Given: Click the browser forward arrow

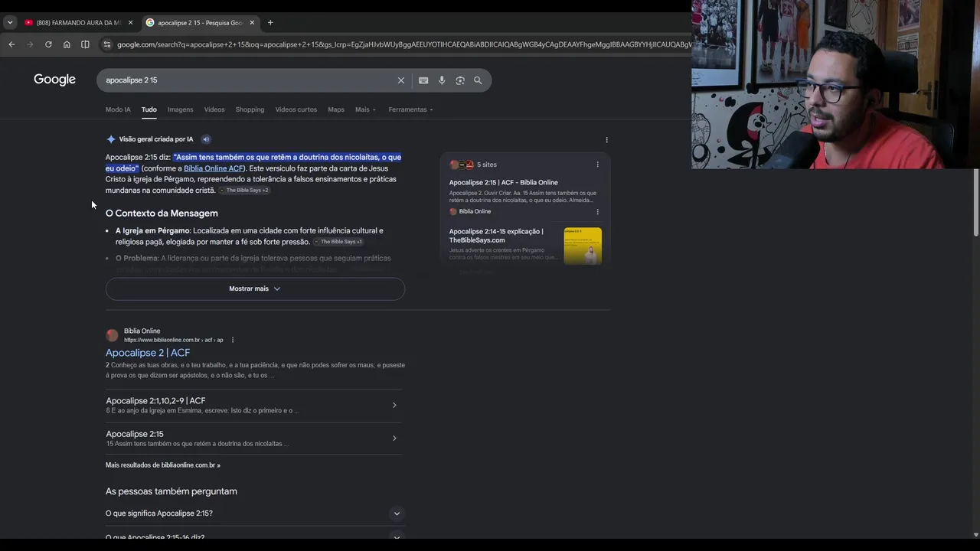Looking at the screenshot, I should [x=30, y=44].
